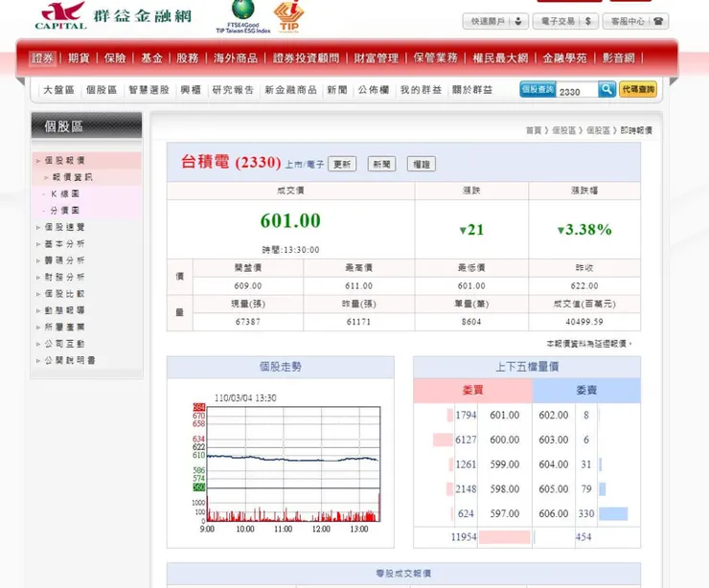This screenshot has height=588, width=709.
Task: Click the 權證 button
Action: pyautogui.click(x=422, y=164)
